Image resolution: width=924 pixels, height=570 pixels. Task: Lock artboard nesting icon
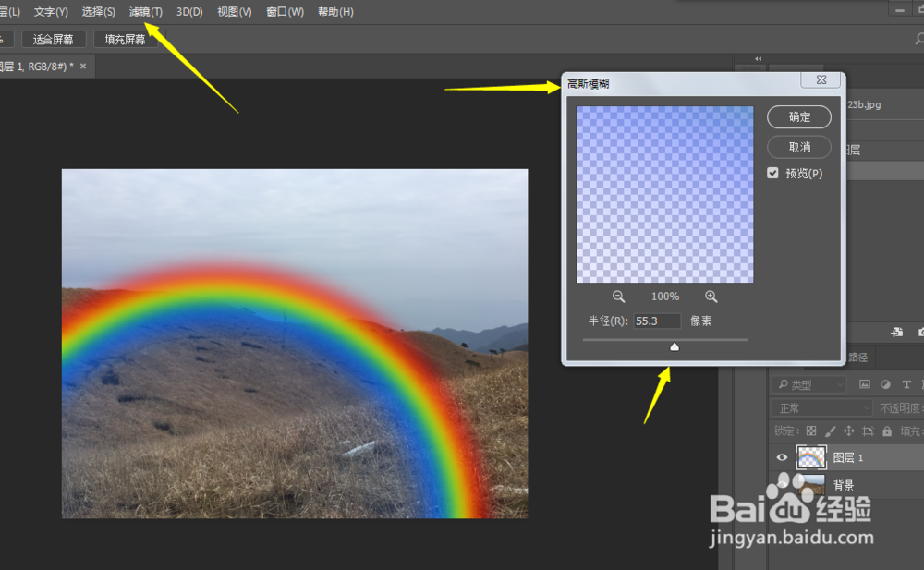[x=868, y=431]
